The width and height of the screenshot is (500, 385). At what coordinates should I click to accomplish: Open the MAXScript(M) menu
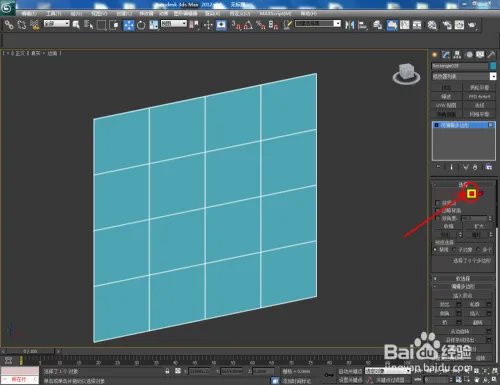pos(275,13)
